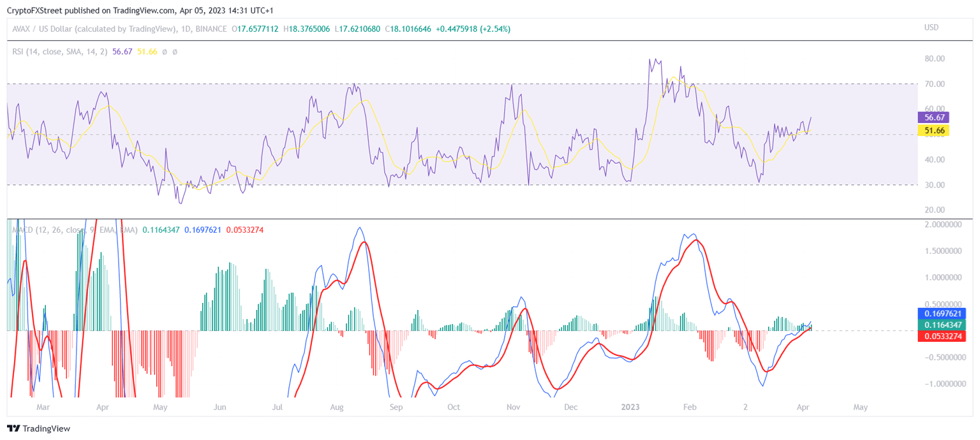This screenshot has width=980, height=440.
Task: Open the BINANCE exchange label
Action: pyautogui.click(x=211, y=29)
